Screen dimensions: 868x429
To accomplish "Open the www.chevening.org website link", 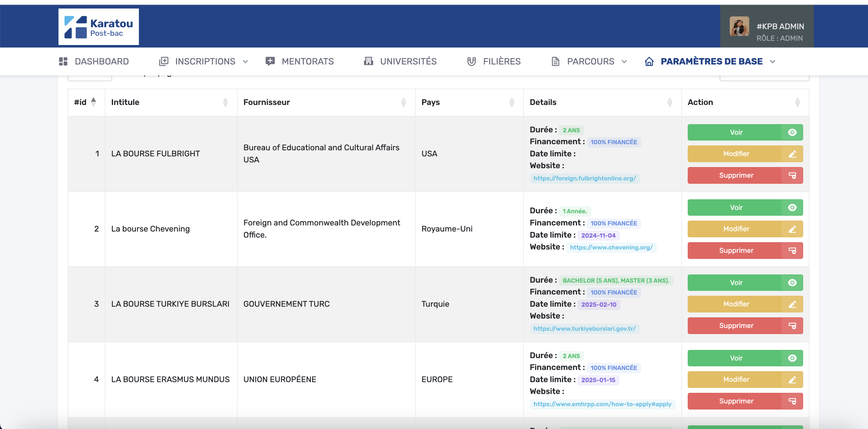I will point(611,247).
